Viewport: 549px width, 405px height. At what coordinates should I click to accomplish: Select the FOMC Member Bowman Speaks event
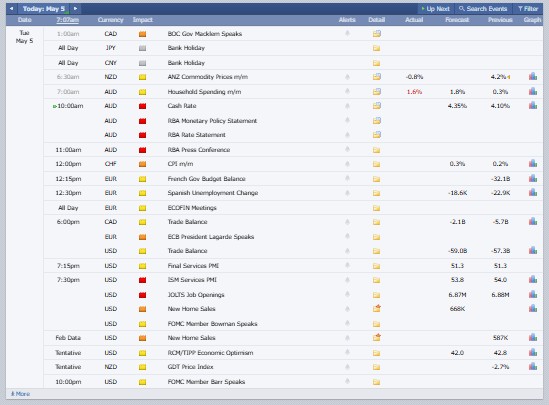click(x=213, y=324)
